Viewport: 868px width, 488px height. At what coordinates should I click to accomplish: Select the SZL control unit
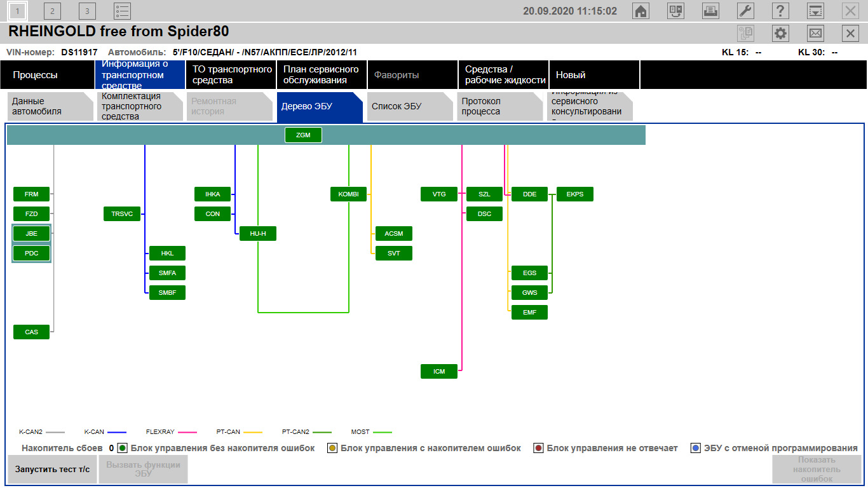click(x=484, y=194)
